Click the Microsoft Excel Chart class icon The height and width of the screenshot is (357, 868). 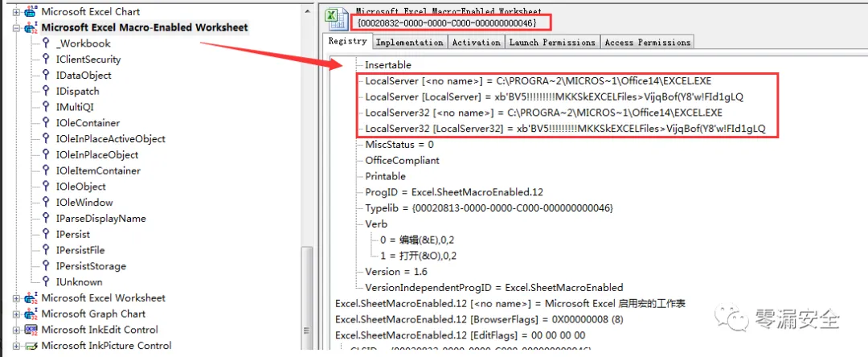click(x=30, y=11)
